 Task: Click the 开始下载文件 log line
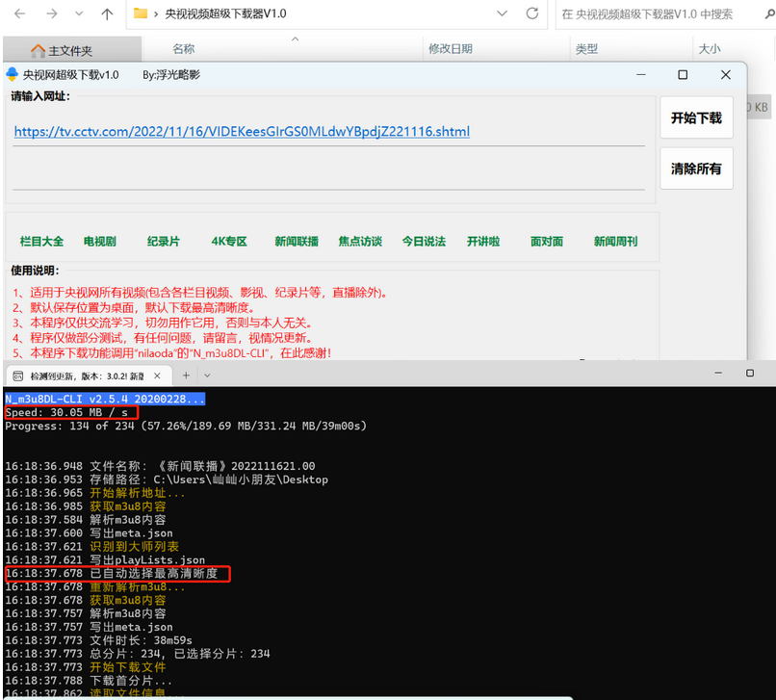[x=86, y=667]
